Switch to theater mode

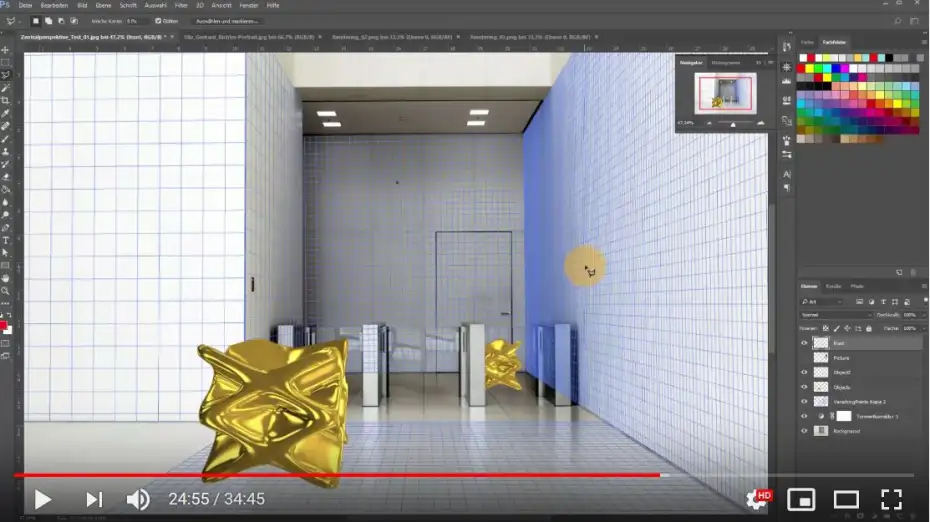pos(846,499)
